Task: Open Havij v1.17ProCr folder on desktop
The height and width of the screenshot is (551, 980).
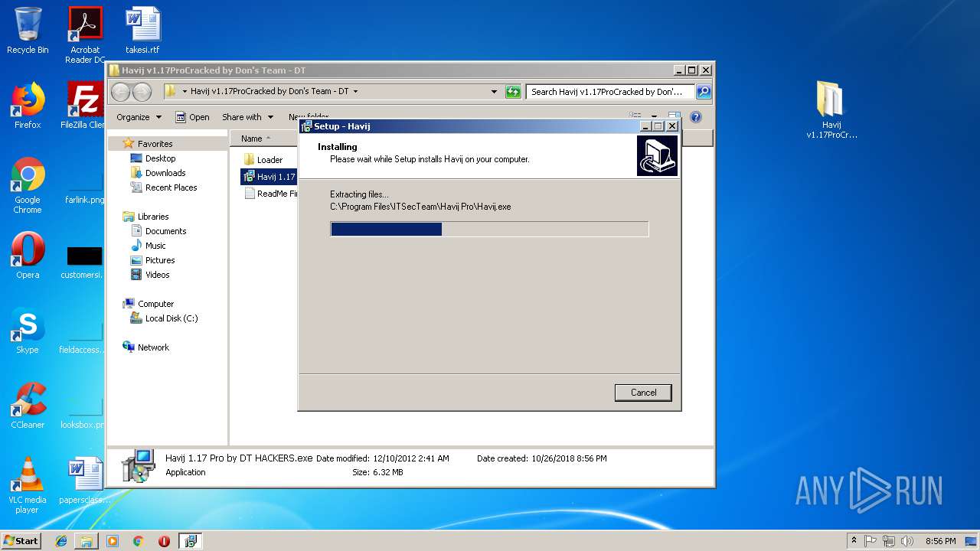Action: coord(831,111)
